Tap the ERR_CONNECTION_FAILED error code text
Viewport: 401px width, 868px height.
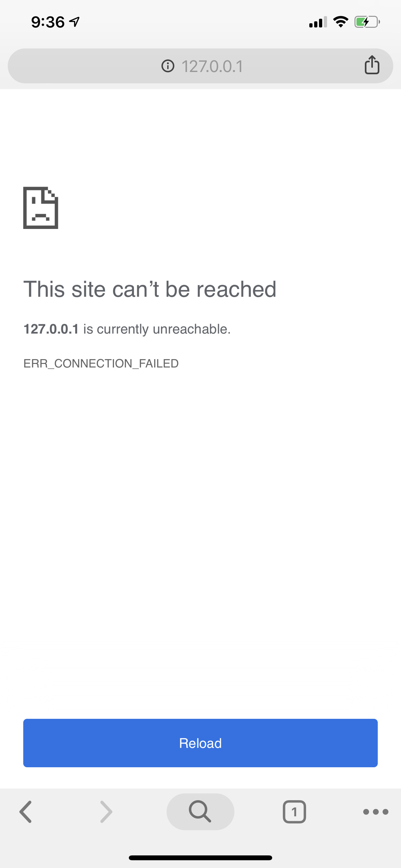[x=101, y=364]
